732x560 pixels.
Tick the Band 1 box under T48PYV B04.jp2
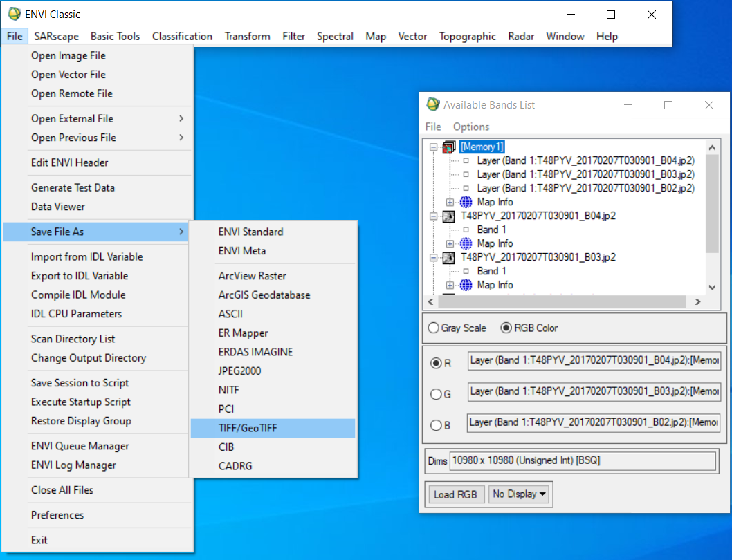click(x=466, y=230)
